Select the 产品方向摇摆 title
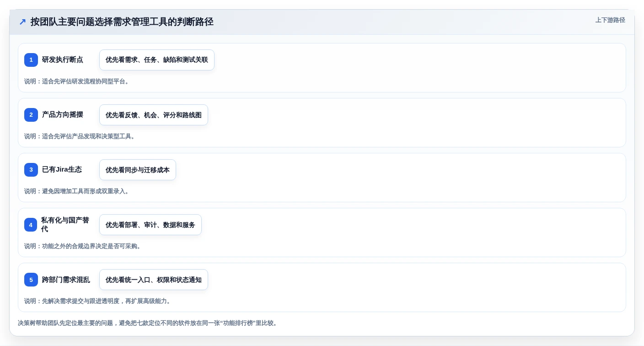Screen dimensions: 644x346 click(63, 114)
